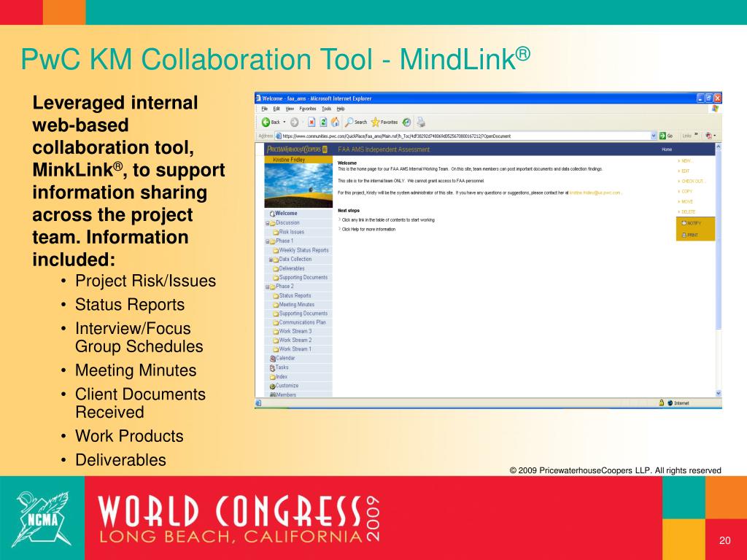Click the browser scrollbar down arrow
Viewport: 747px width, 560px height.
719,393
